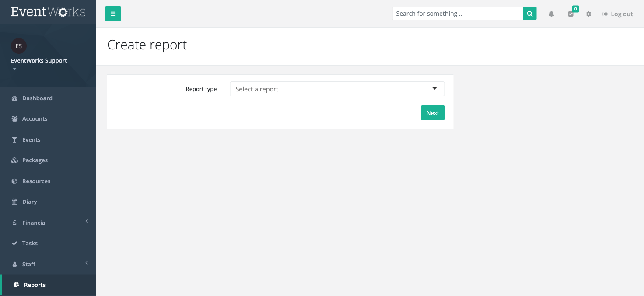Open Resources from the sidebar

coord(48,181)
